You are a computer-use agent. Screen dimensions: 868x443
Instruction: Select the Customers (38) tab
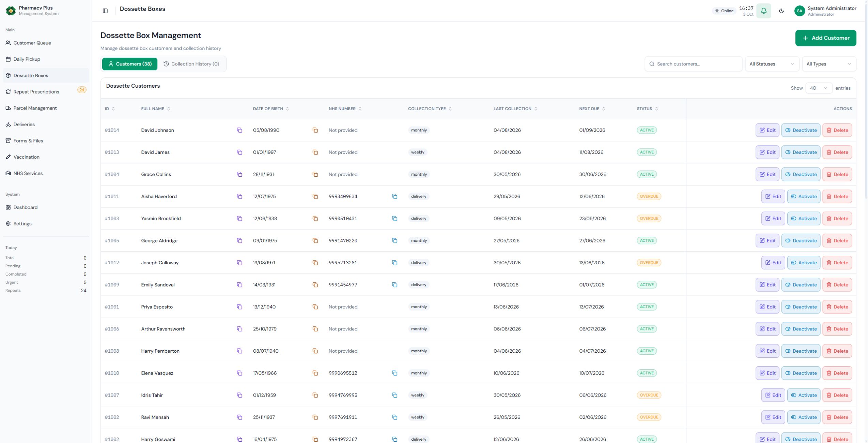(130, 64)
